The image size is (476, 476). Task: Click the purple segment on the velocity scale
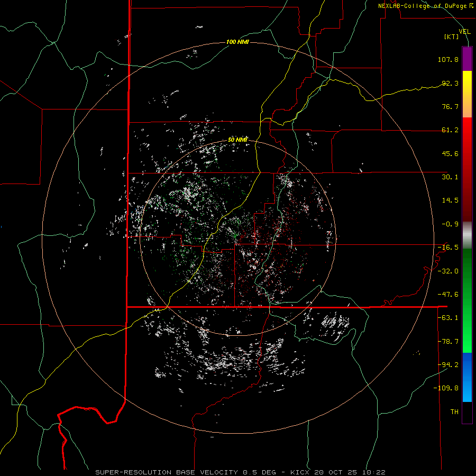click(x=467, y=58)
